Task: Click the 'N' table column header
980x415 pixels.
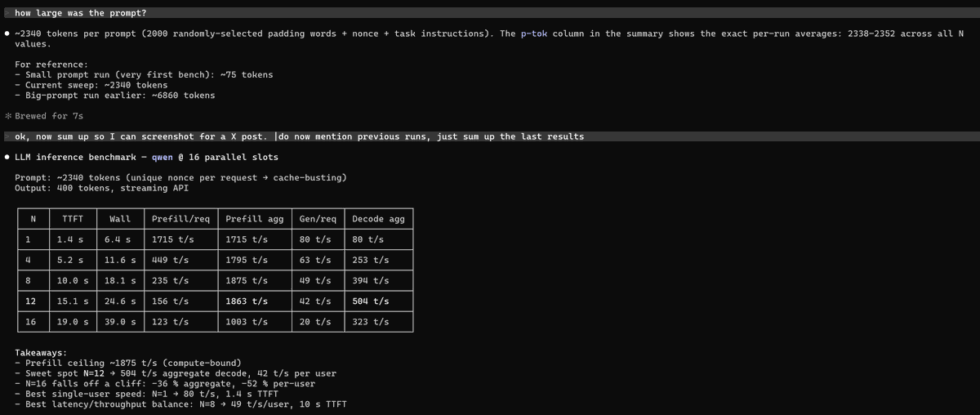Action: point(33,219)
